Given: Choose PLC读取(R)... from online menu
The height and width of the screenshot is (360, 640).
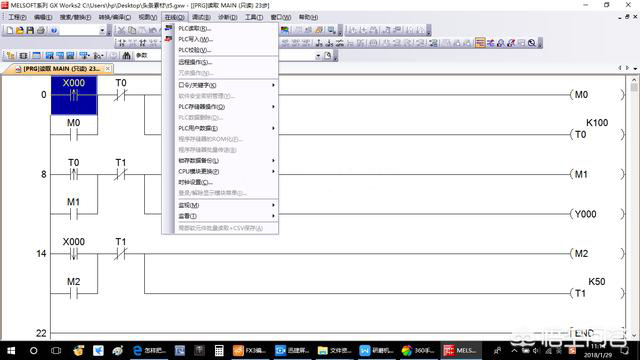Looking at the screenshot, I should pyautogui.click(x=220, y=28).
